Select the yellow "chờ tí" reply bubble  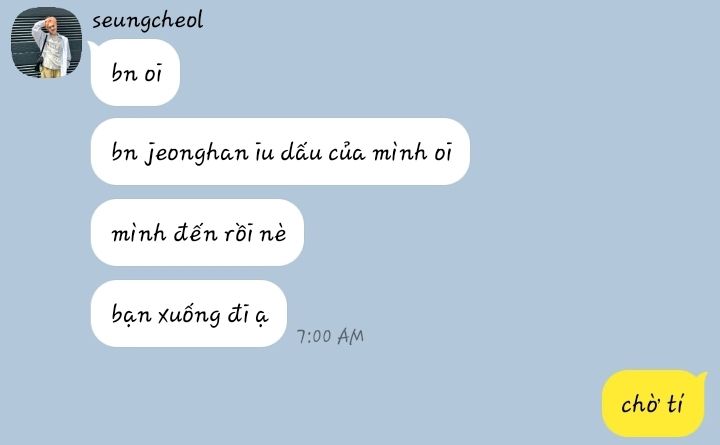point(653,404)
